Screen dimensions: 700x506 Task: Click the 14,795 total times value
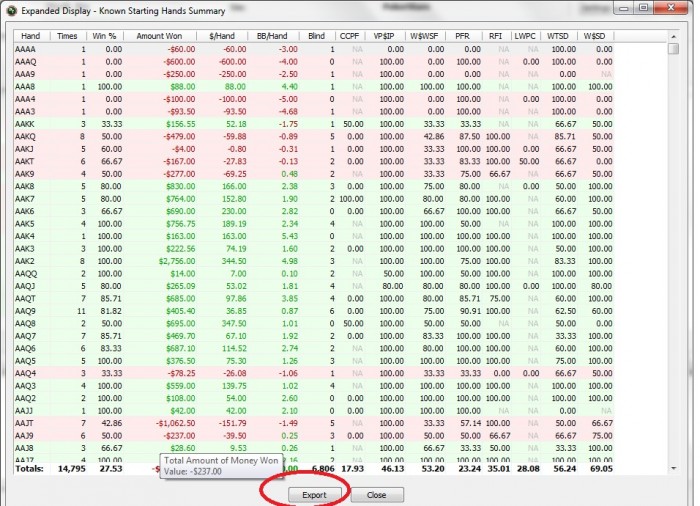71,469
